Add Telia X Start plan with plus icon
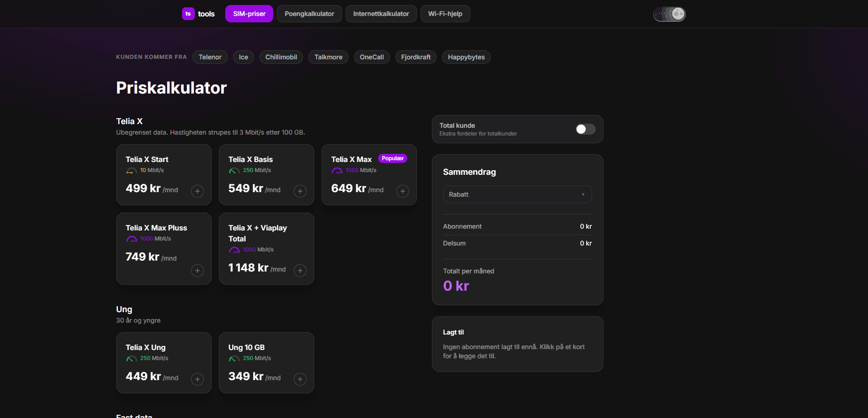This screenshot has height=418, width=868. [198, 191]
